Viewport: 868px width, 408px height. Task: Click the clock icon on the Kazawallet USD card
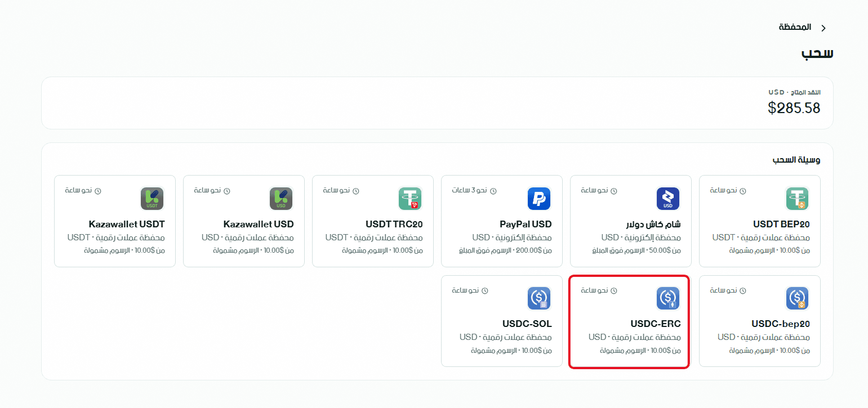point(227,191)
